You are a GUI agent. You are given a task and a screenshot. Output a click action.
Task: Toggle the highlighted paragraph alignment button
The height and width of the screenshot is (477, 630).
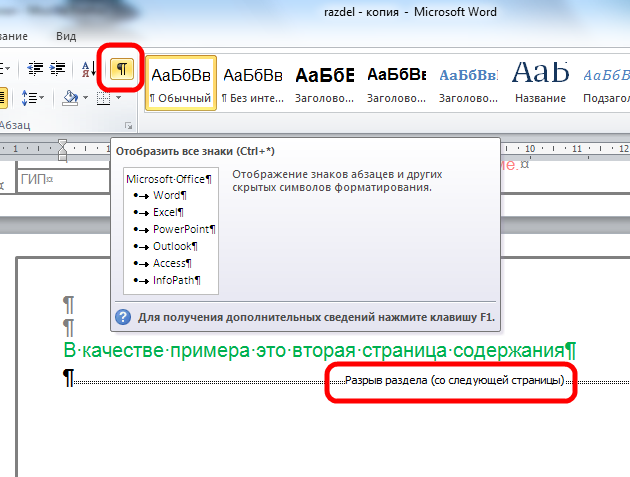pos(4,98)
